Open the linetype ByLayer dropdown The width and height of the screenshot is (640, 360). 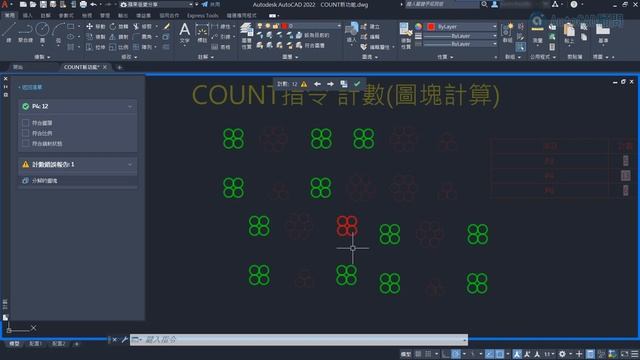click(x=460, y=44)
